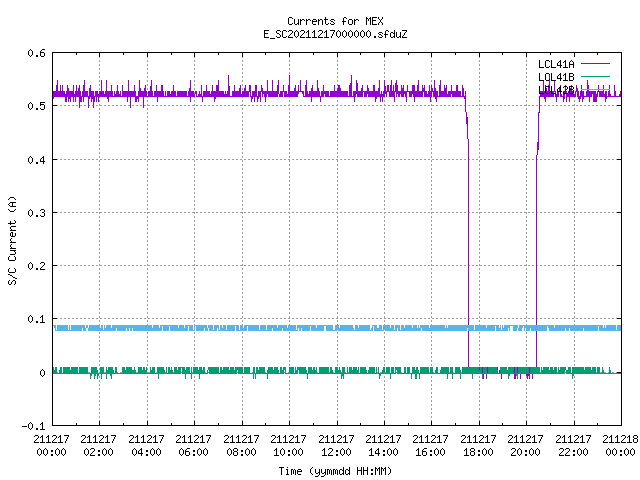The height and width of the screenshot is (480, 640).
Task: Click the 211217 00:00 x-axis tick label
Action: click(x=51, y=445)
